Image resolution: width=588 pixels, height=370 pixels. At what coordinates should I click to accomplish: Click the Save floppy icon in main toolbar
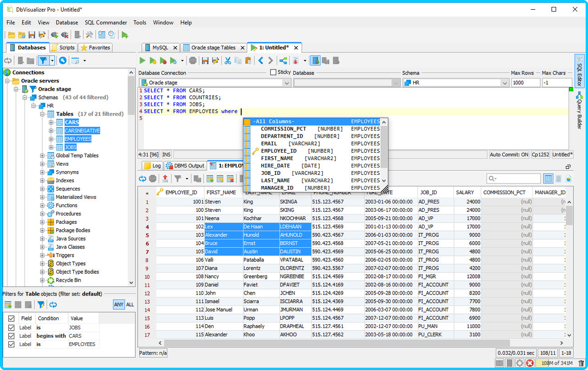coord(32,35)
